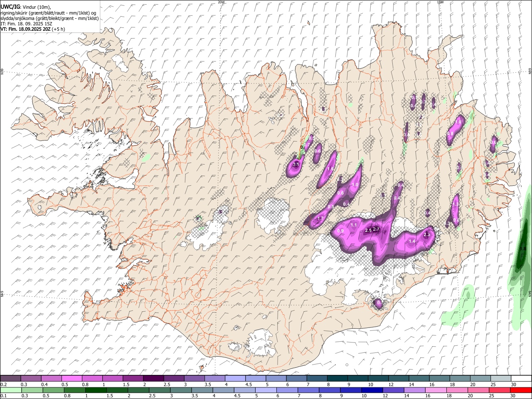Click the '2.7' snowfall value on the map

point(377,229)
